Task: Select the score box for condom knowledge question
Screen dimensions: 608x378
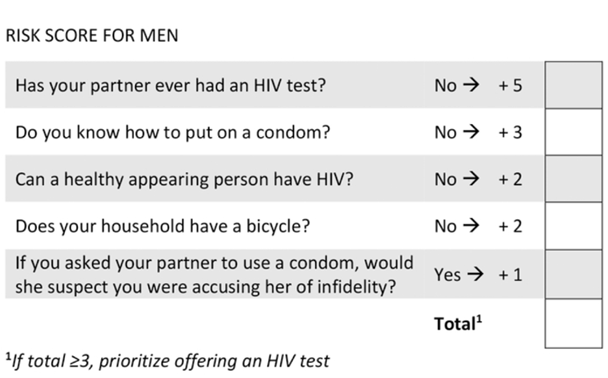Action: click(x=573, y=132)
